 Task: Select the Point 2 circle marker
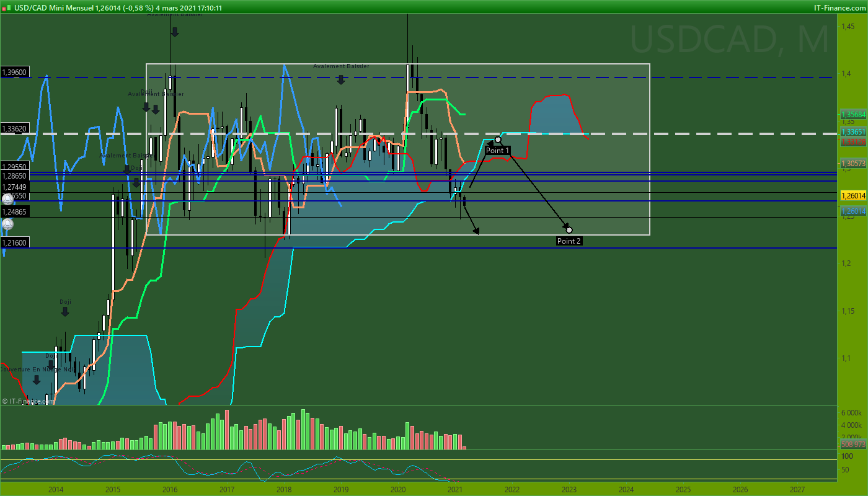pyautogui.click(x=570, y=230)
